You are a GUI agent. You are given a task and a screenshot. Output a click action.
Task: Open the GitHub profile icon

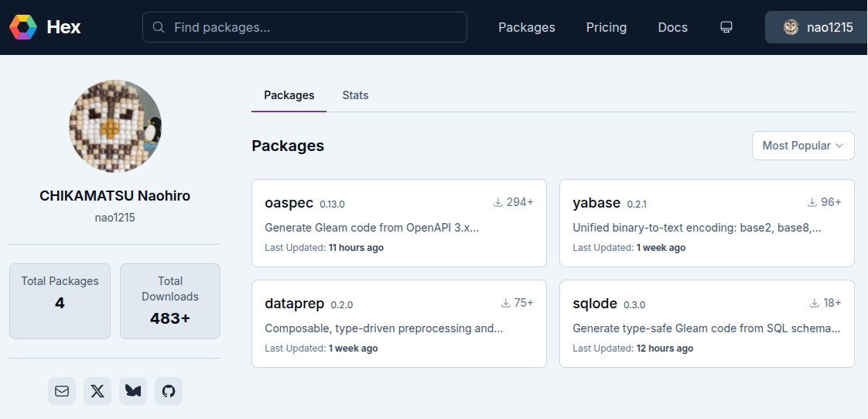click(169, 391)
